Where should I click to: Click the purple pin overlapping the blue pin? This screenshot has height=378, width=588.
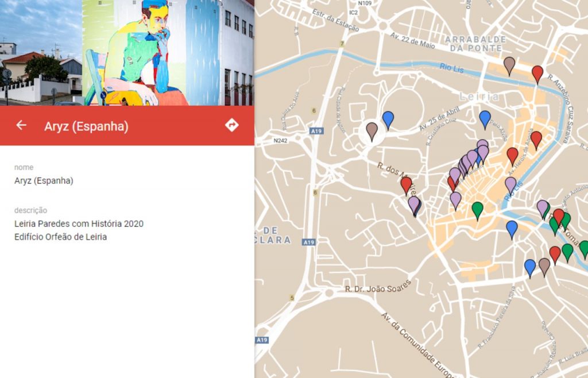tap(413, 203)
